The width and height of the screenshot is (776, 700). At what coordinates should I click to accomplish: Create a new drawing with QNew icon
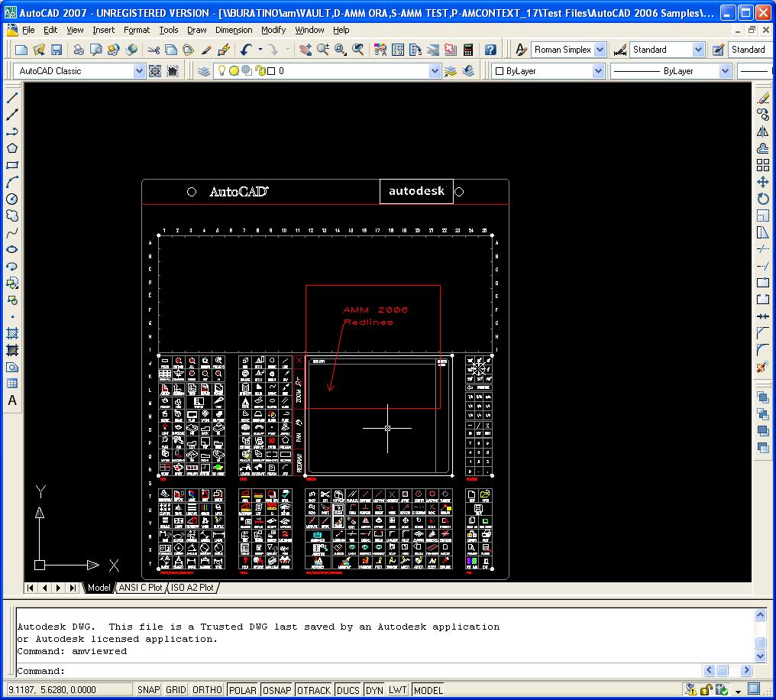coord(21,50)
